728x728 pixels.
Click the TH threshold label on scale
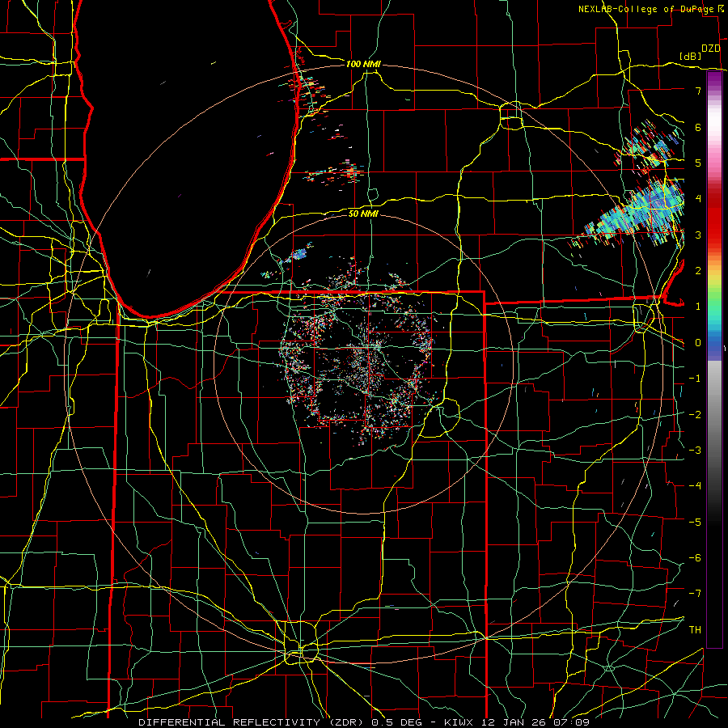(x=695, y=630)
